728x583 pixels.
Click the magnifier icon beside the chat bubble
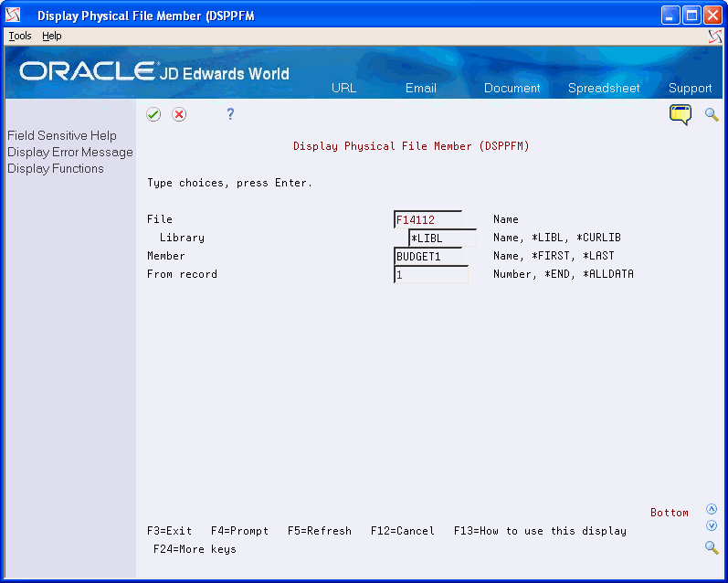coord(712,114)
